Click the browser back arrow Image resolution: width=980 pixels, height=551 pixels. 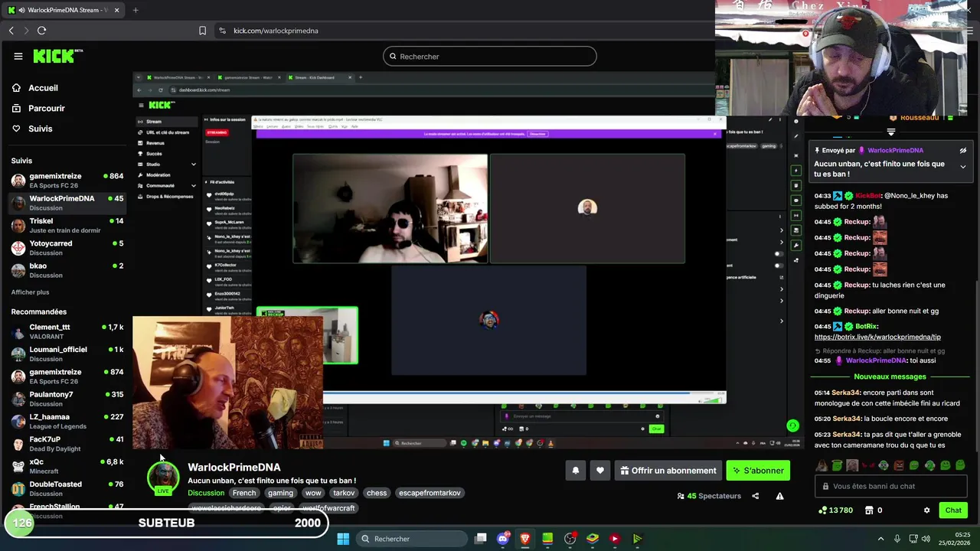coord(11,31)
